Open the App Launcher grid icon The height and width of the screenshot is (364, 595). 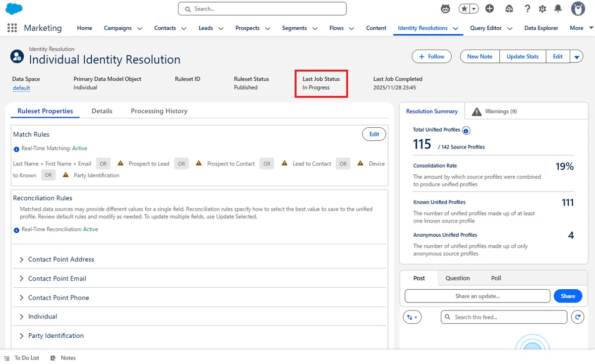pyautogui.click(x=12, y=28)
